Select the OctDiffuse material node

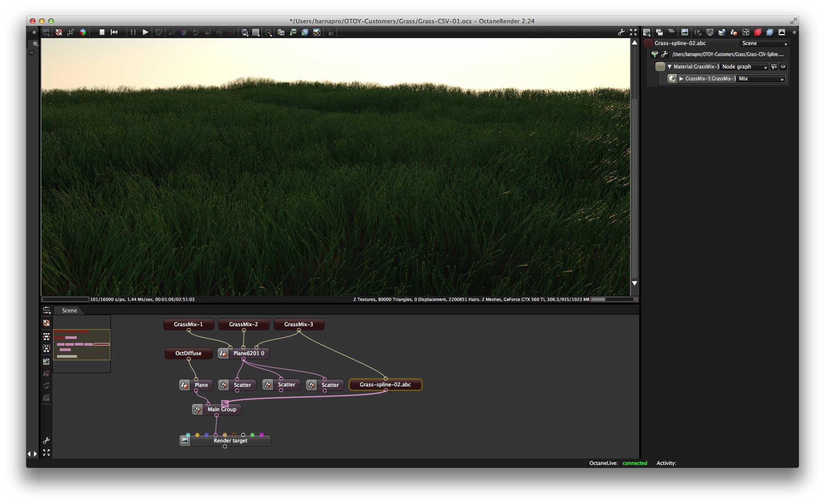tap(189, 353)
